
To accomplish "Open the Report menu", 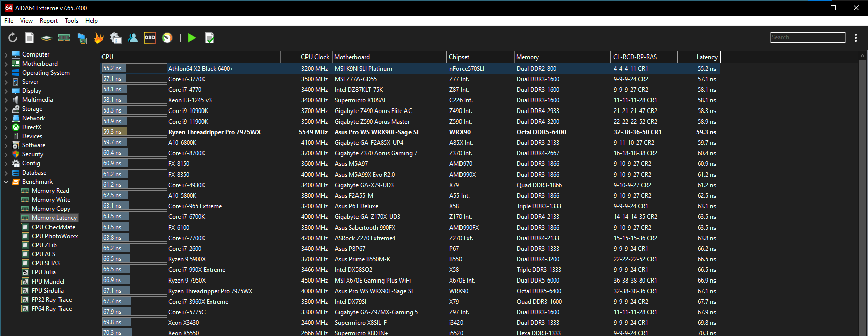I will pyautogui.click(x=48, y=21).
